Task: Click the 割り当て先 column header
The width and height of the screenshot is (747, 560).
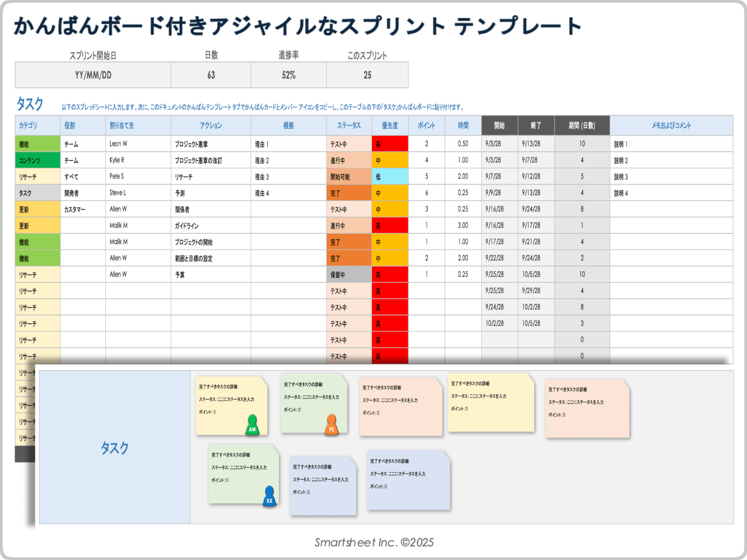Action: tap(138, 125)
